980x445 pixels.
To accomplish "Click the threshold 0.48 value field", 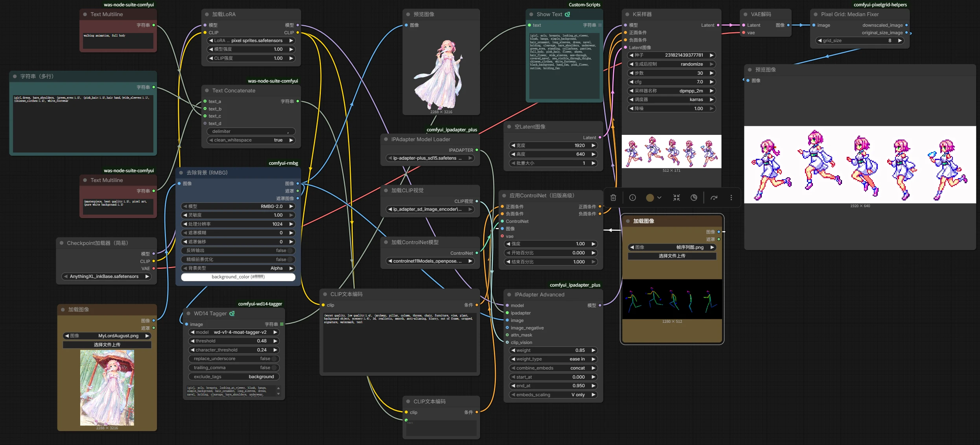I will (234, 341).
